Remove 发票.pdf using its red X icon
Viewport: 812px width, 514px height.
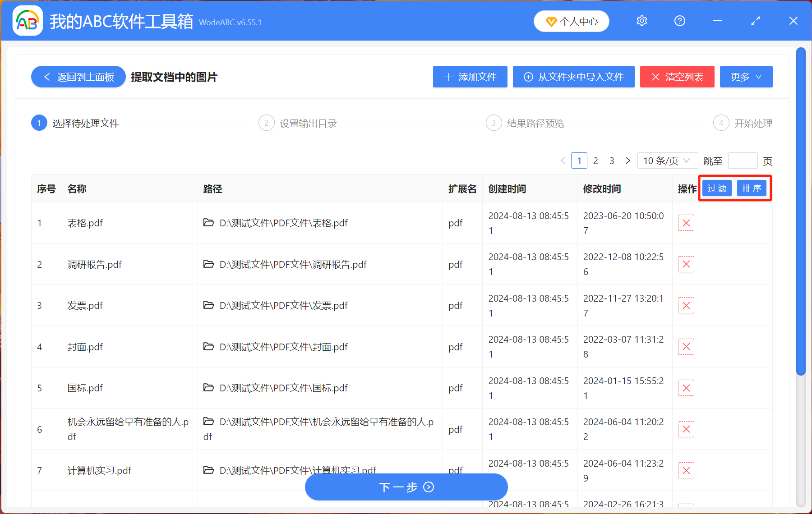[686, 305]
